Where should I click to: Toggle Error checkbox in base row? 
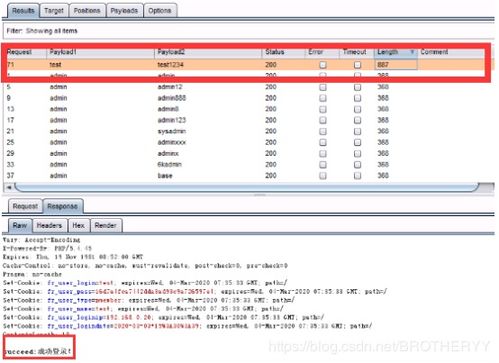pyautogui.click(x=323, y=176)
